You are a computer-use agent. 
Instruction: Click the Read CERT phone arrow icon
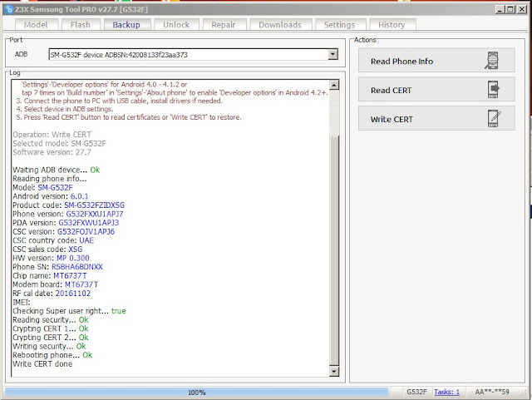pyautogui.click(x=494, y=90)
